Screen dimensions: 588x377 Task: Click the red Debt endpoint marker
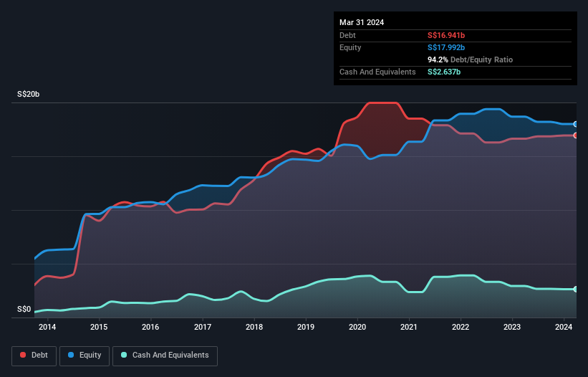pos(576,135)
